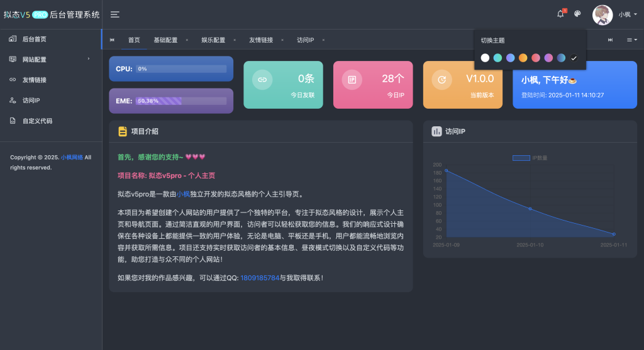
Task: Open the tab operations dropdown menu
Action: [631, 40]
